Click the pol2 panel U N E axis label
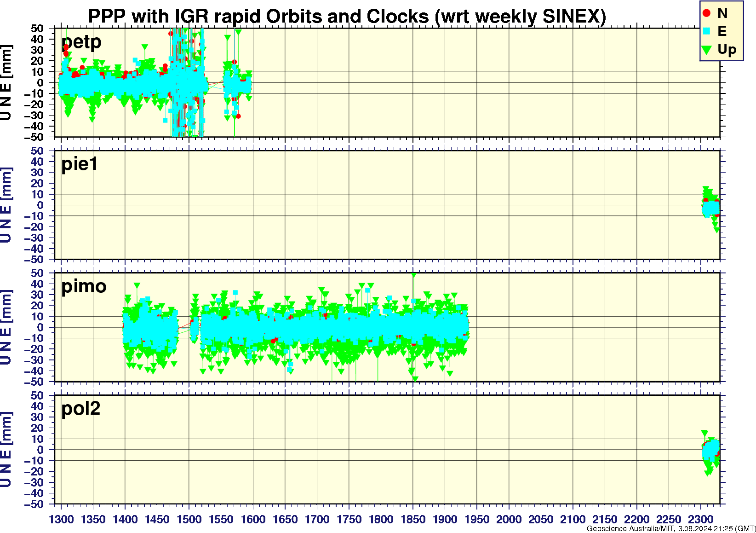The height and width of the screenshot is (533, 756). point(6,450)
